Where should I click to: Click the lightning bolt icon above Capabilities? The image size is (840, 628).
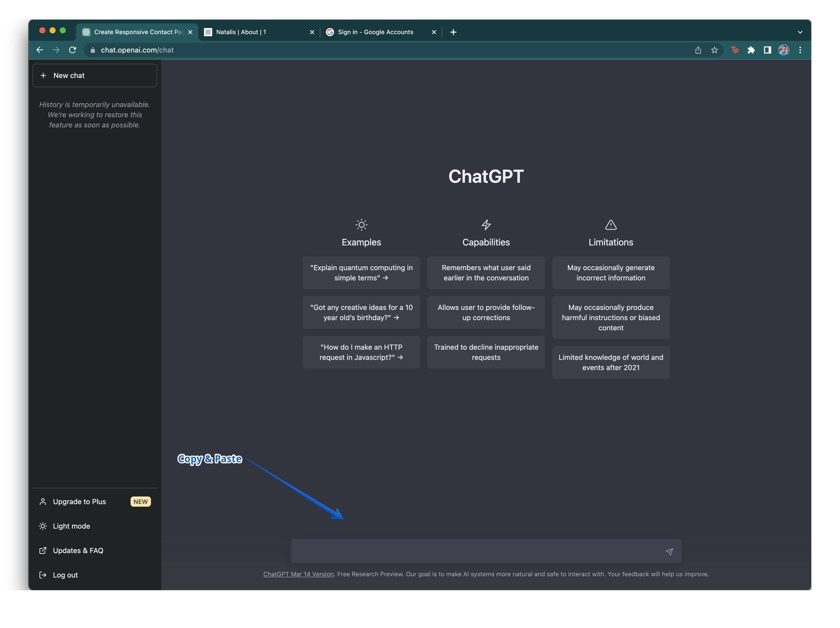486,225
